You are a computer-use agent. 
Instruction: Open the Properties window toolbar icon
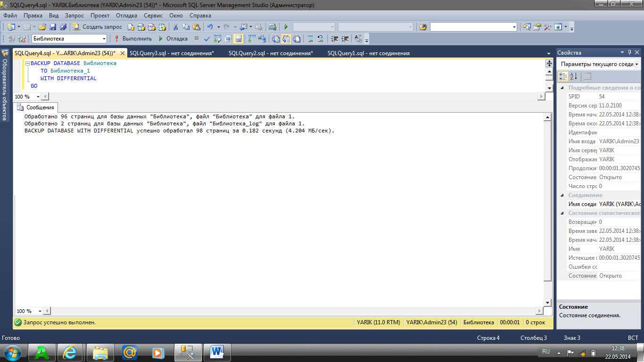click(x=537, y=27)
